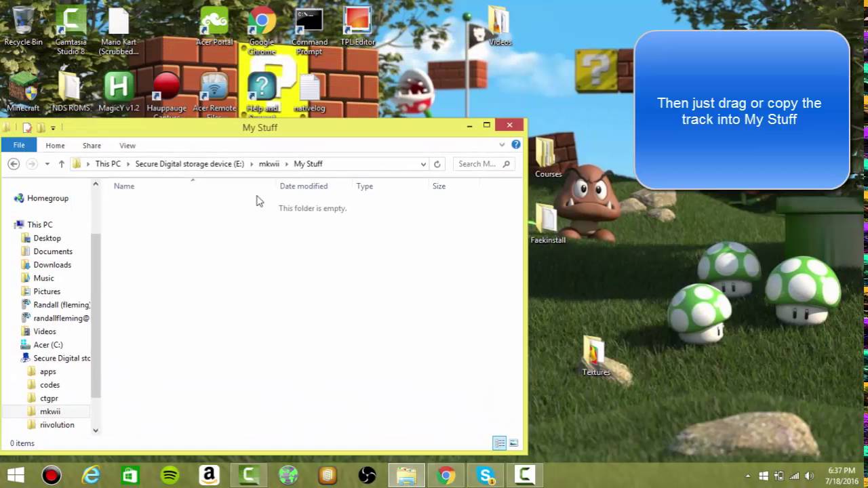Click mkwii in the address bar path
The width and height of the screenshot is (868, 488).
[269, 164]
